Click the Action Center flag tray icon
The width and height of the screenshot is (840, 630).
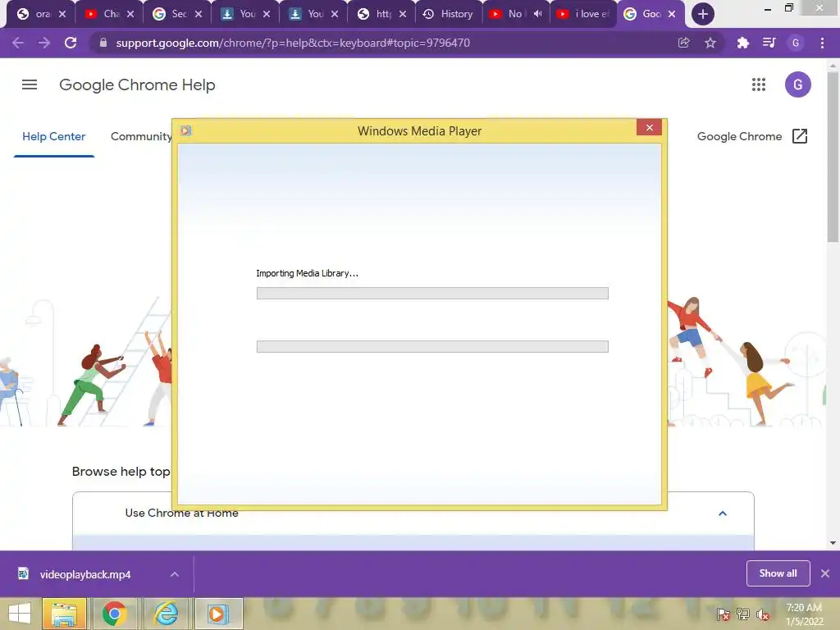pyautogui.click(x=724, y=614)
